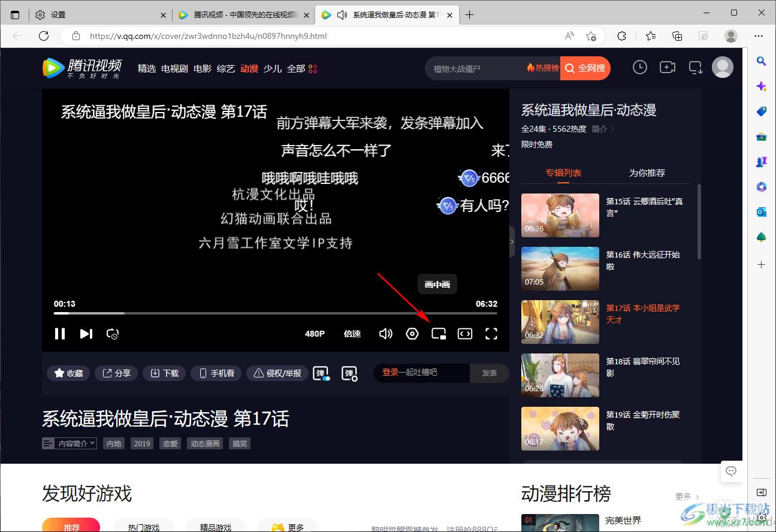The height and width of the screenshot is (532, 776).
Task: Open the 少儿 navigation menu
Action: point(273,68)
